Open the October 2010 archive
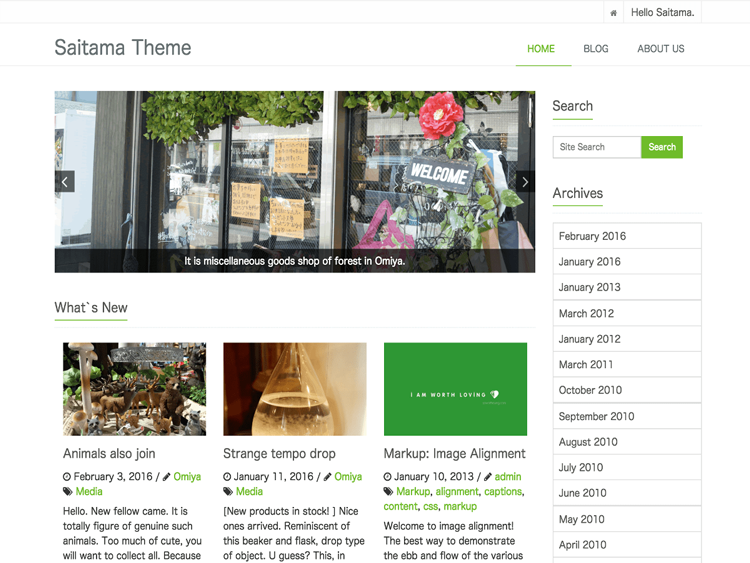Image resolution: width=750 pixels, height=563 pixels. coord(627,390)
